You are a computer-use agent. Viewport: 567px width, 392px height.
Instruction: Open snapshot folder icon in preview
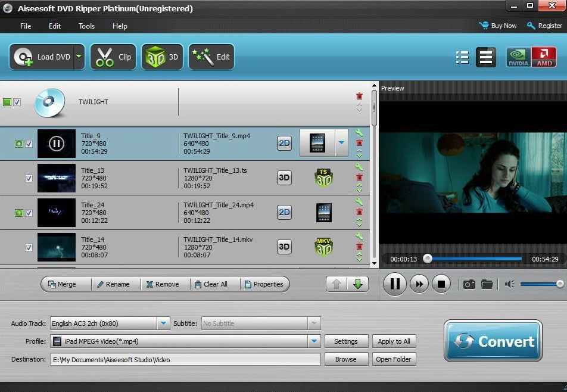[487, 284]
